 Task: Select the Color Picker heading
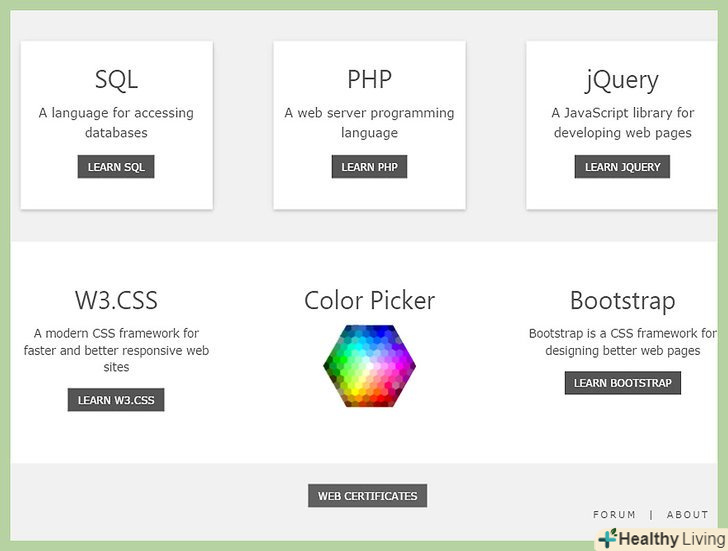tap(369, 301)
